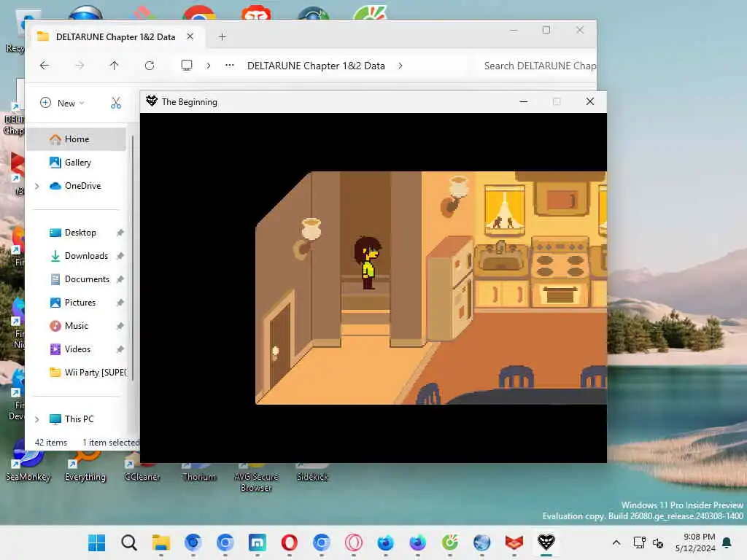Click the navigation pane scrollbar
Viewport: 747px width, 560px height.
tap(133, 257)
